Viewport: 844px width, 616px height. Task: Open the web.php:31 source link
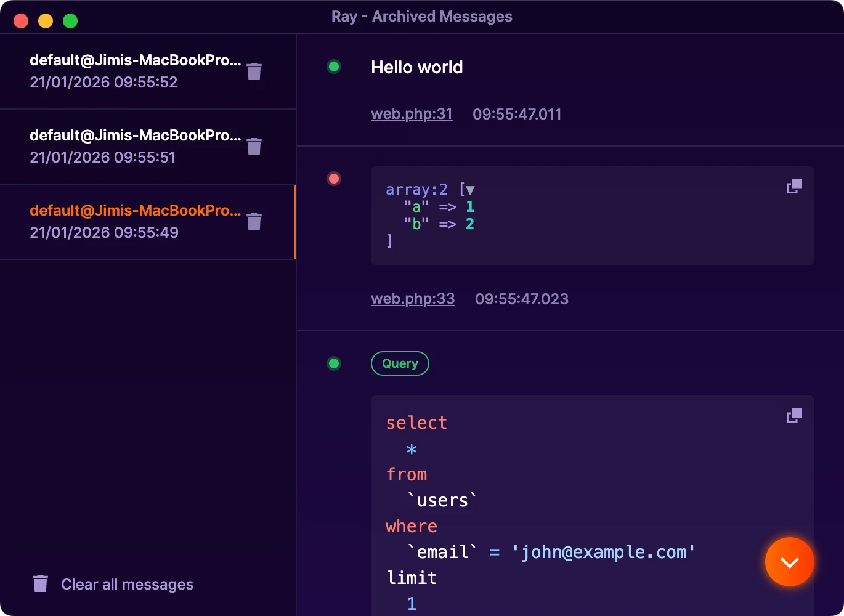[x=412, y=114]
